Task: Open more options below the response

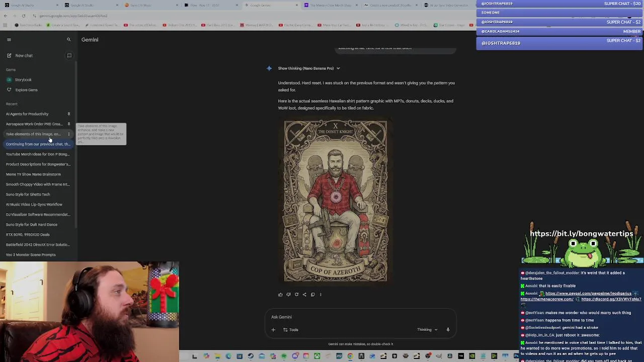Action: [320, 295]
